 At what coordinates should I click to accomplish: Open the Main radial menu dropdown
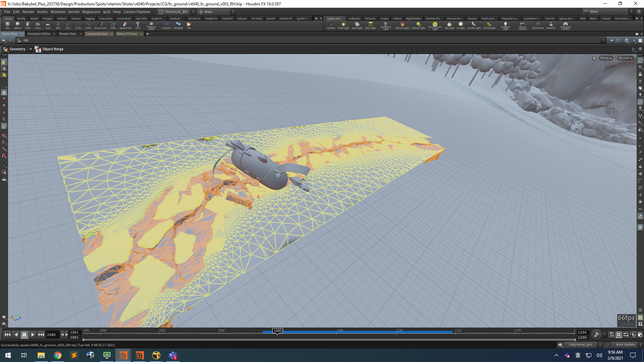click(216, 12)
